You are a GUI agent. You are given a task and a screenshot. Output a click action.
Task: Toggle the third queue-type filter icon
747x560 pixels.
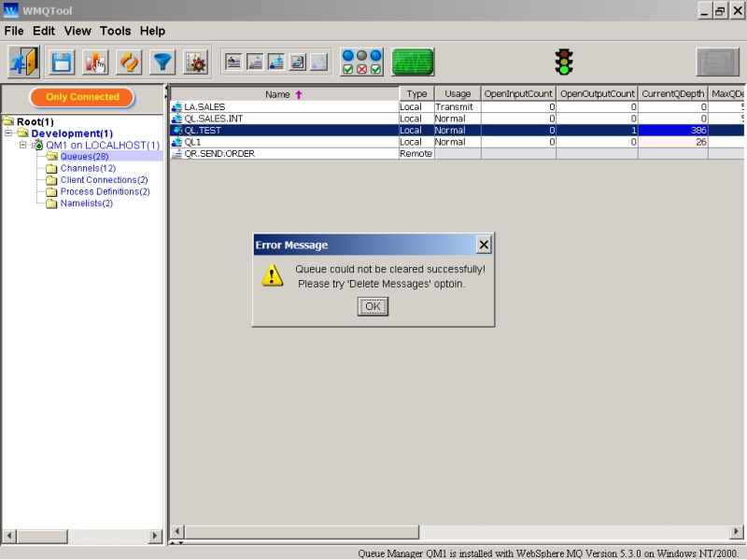(x=276, y=62)
